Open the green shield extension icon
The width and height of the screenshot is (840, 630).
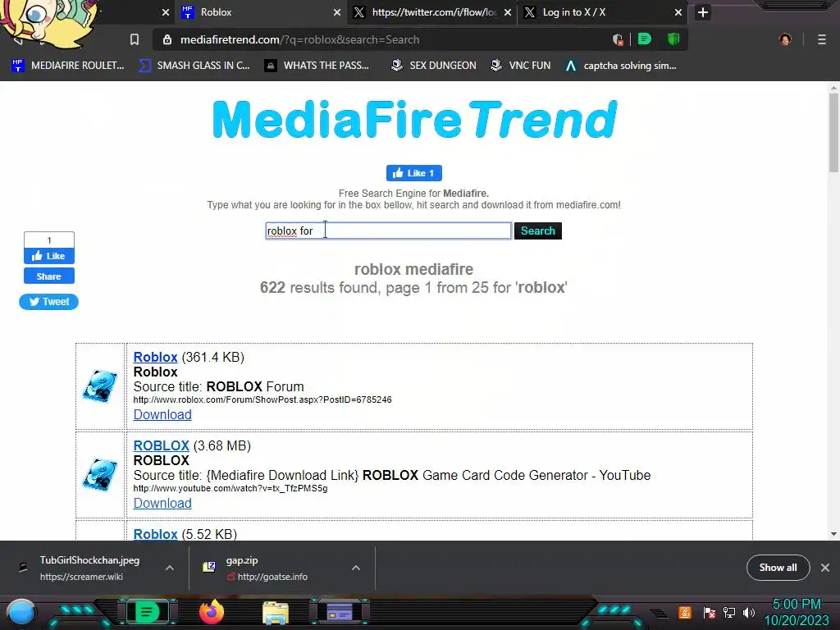coord(673,39)
